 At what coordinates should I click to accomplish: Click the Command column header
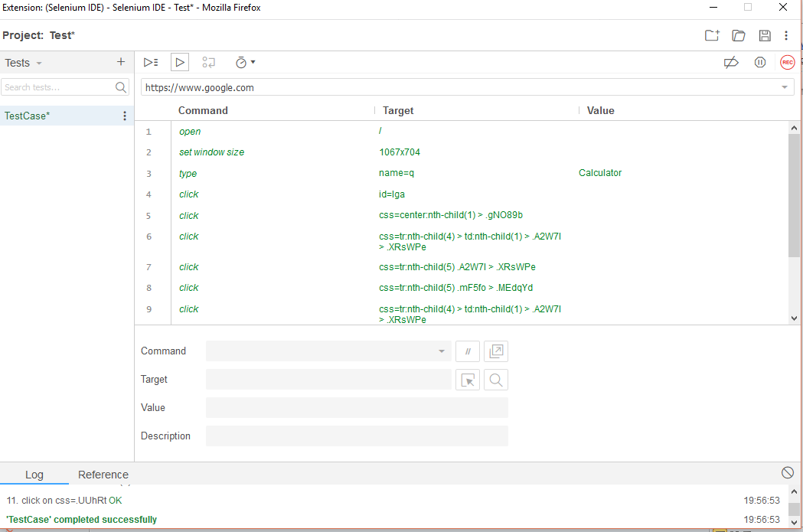point(203,110)
